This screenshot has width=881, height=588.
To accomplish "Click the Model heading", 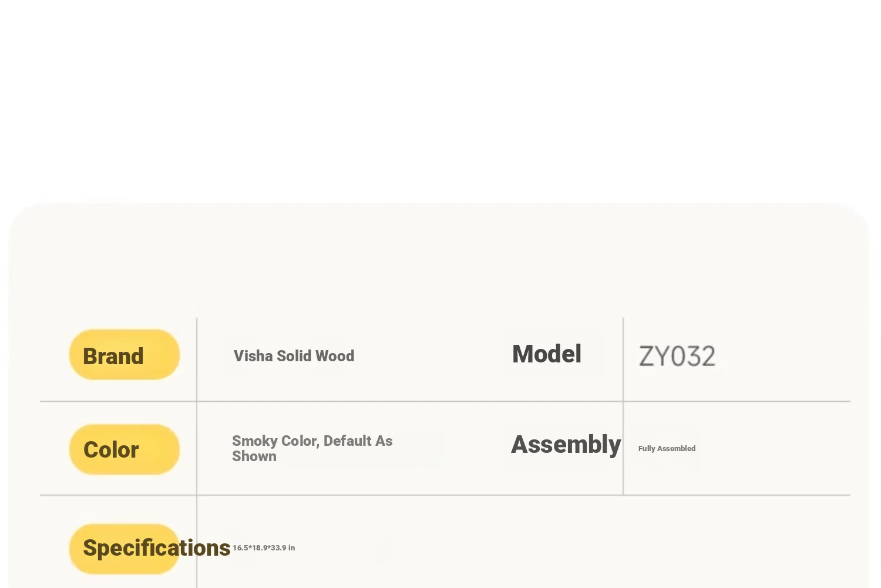I will (547, 354).
